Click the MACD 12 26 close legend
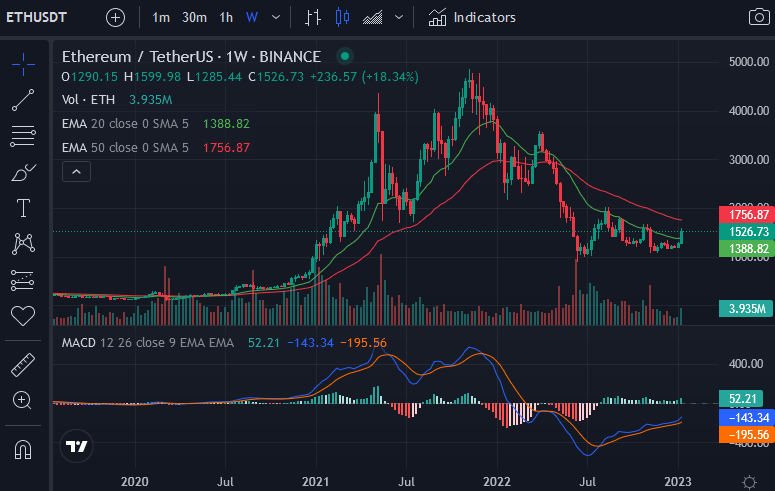The image size is (775, 491). coord(147,343)
